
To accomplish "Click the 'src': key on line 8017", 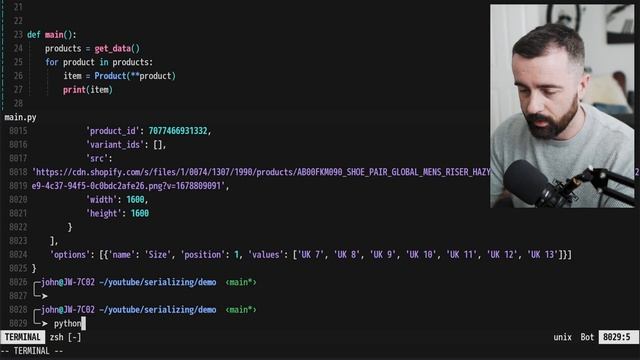I will click(99, 158).
